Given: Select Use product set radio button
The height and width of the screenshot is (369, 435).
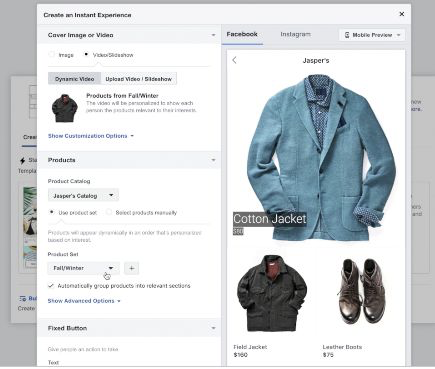Looking at the screenshot, I should tap(51, 212).
